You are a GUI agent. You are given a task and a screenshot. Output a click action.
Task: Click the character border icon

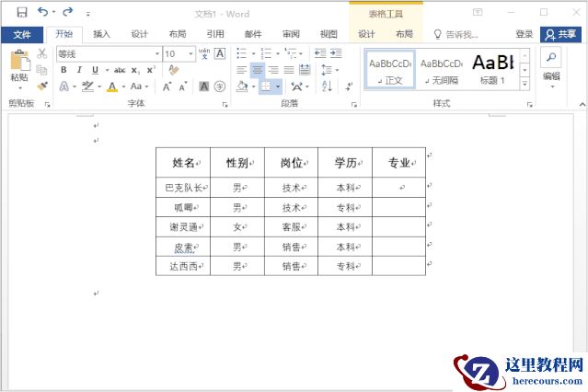[x=220, y=53]
